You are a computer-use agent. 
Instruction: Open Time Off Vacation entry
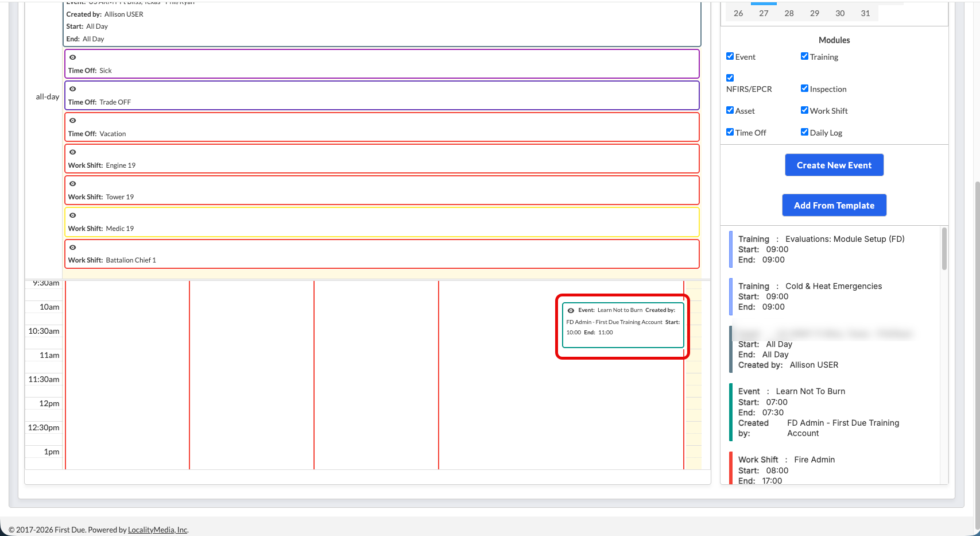pyautogui.click(x=382, y=127)
